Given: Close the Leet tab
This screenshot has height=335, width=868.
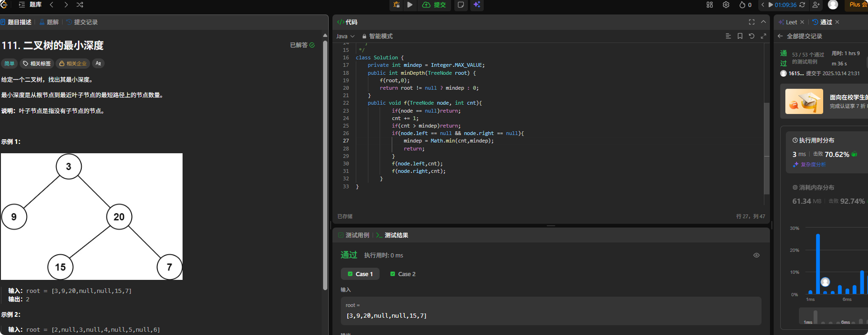Looking at the screenshot, I should (802, 22).
